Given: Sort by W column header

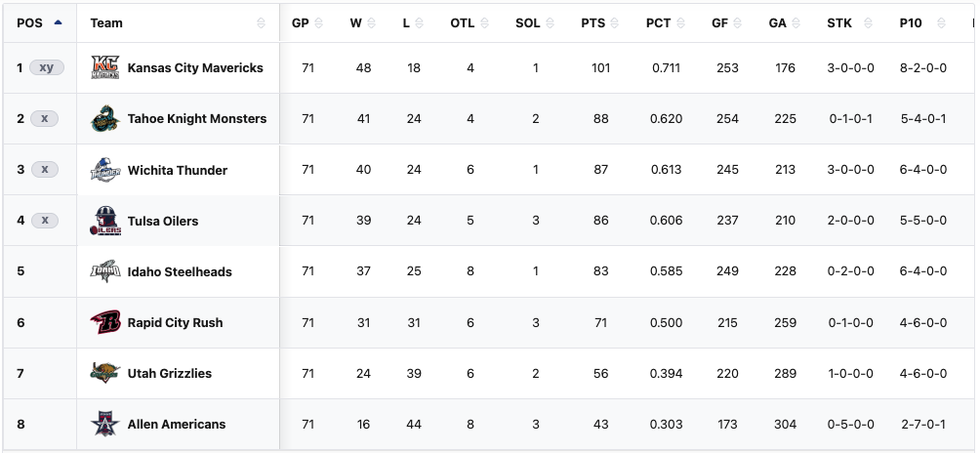Looking at the screenshot, I should [x=355, y=22].
